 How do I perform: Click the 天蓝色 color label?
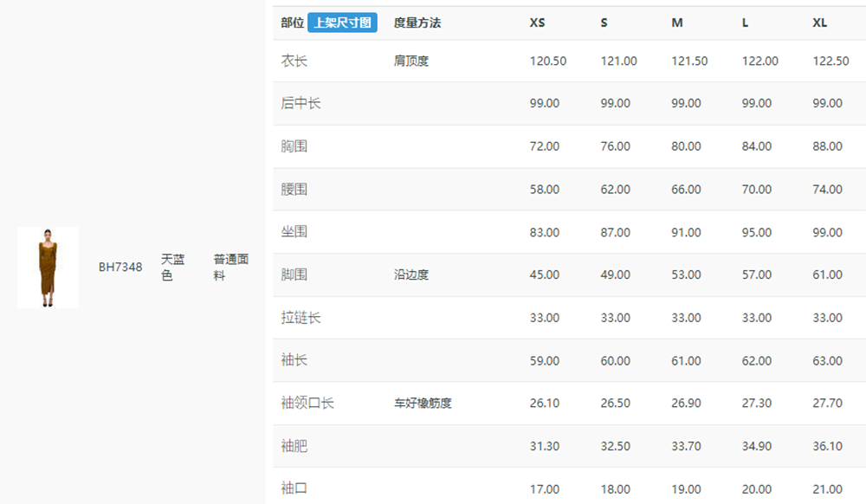[173, 268]
